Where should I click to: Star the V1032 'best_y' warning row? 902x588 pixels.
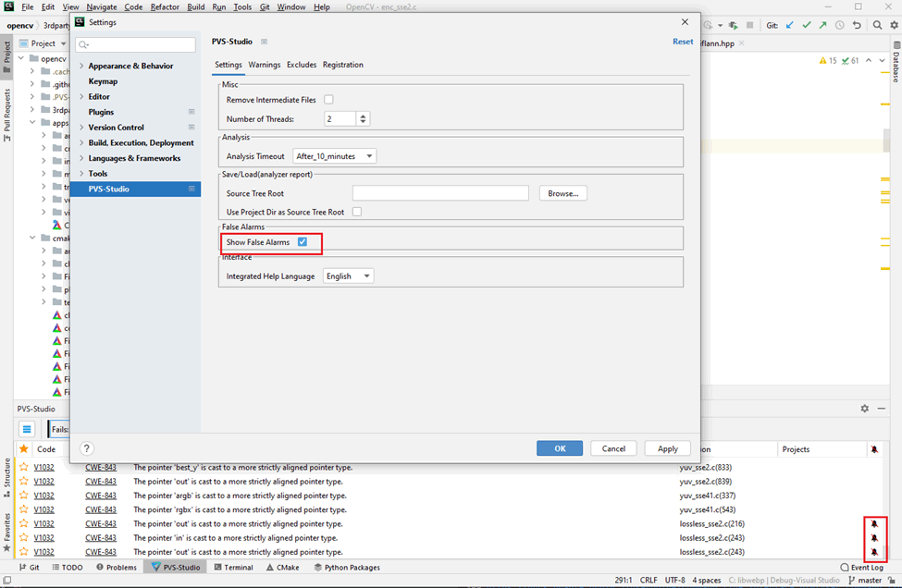coord(23,467)
